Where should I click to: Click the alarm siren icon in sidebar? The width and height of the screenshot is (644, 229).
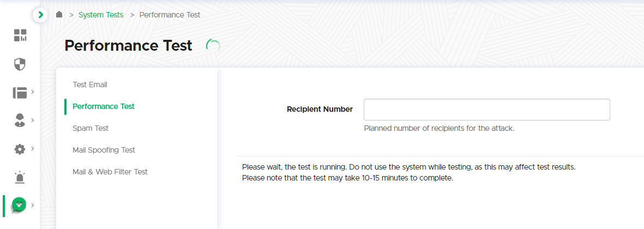tap(20, 177)
